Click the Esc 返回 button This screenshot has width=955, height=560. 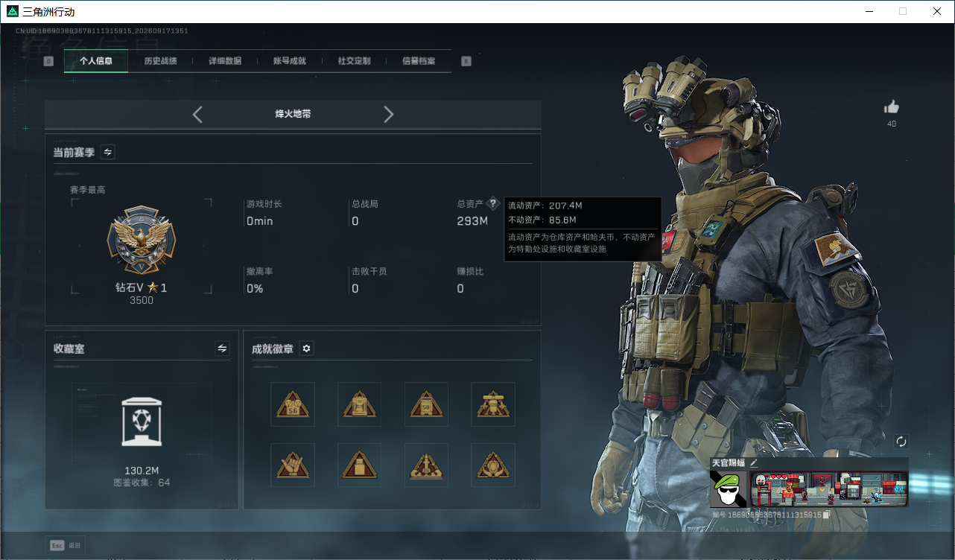point(66,545)
